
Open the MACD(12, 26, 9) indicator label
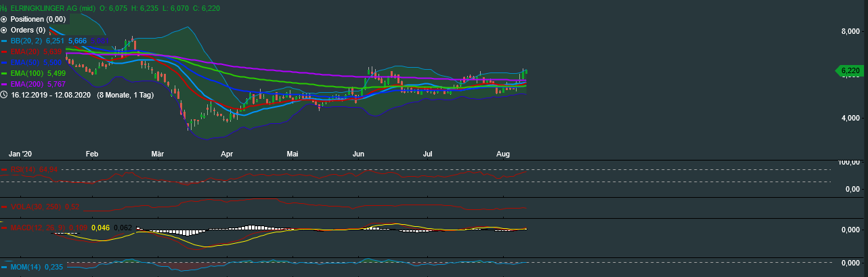38,228
